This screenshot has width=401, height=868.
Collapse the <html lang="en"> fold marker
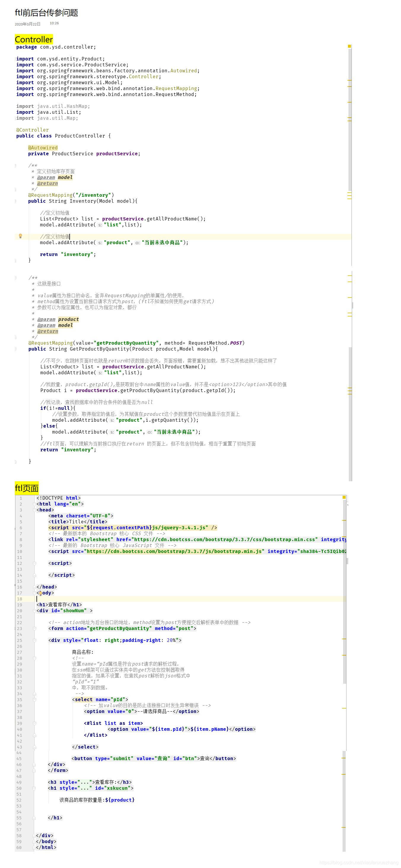pos(34,504)
